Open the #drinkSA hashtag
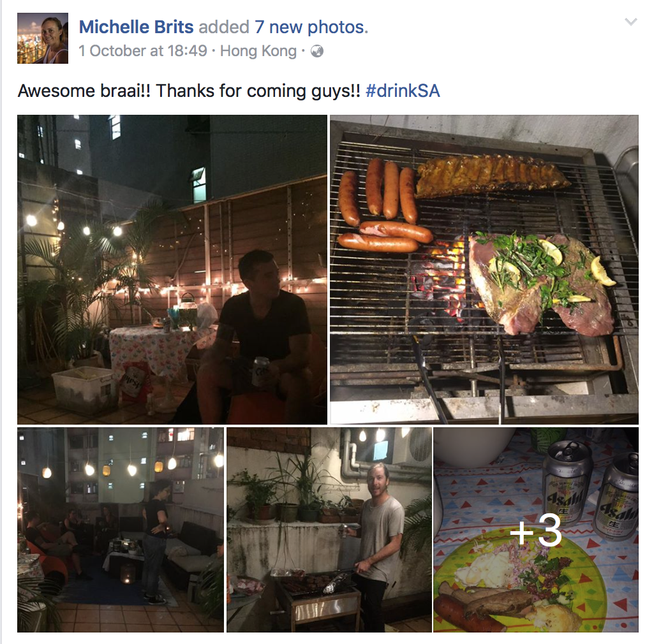 pyautogui.click(x=403, y=91)
